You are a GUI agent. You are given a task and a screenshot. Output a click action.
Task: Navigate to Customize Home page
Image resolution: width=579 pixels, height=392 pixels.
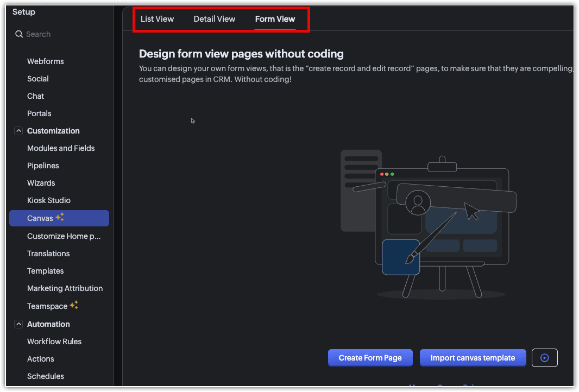click(64, 236)
